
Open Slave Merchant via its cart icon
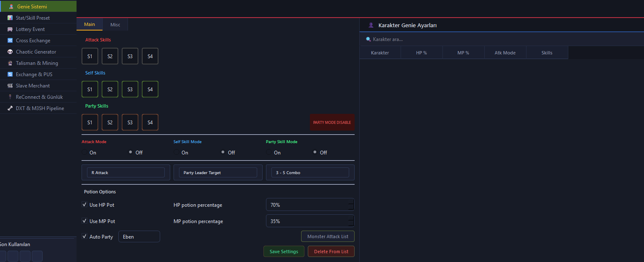tap(10, 86)
